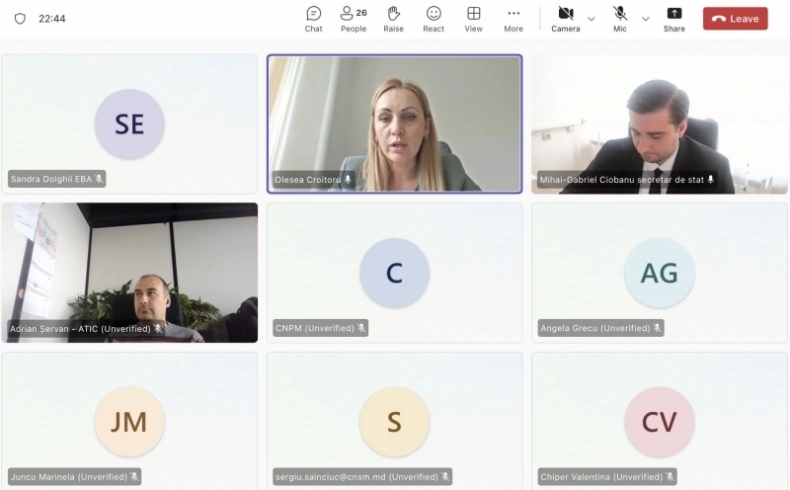
Task: Click the SE avatar of Sandra Dolghii
Action: 129,124
